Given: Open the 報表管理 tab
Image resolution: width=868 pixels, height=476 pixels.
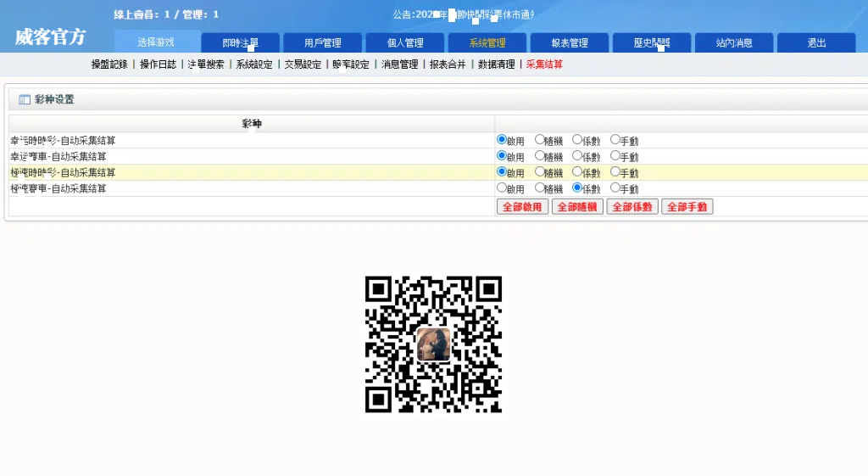Looking at the screenshot, I should coord(570,42).
